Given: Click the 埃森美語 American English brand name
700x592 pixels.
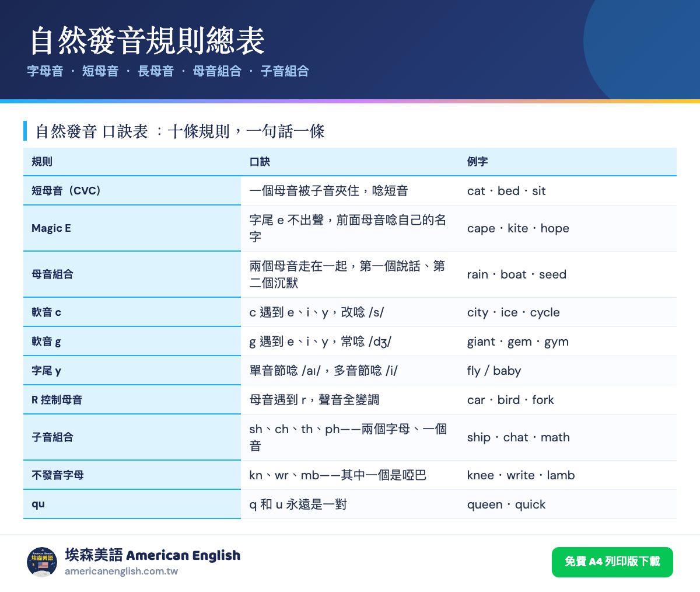Looking at the screenshot, I should tap(153, 555).
